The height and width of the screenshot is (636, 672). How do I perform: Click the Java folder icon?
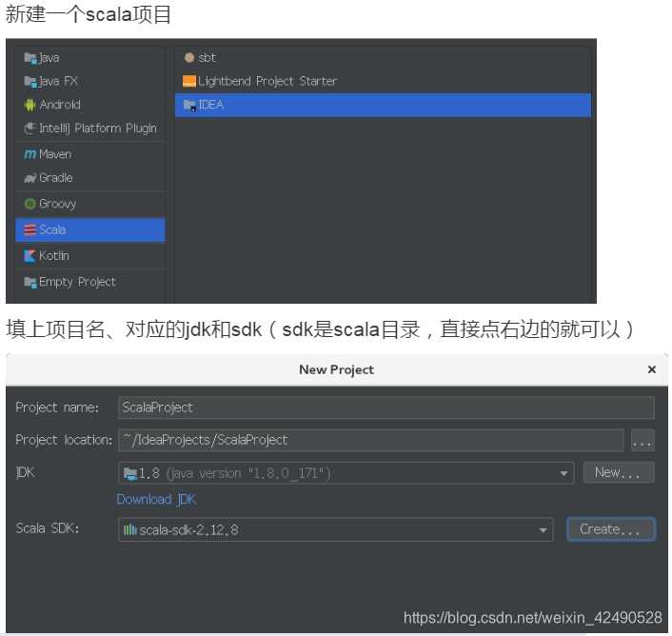coord(30,58)
